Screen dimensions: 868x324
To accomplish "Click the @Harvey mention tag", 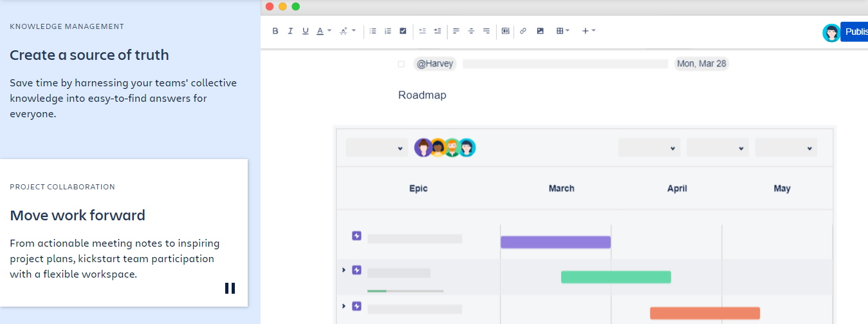I will 435,64.
